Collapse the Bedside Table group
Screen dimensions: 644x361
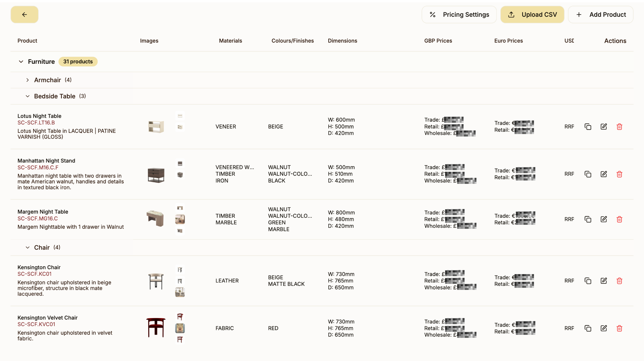pyautogui.click(x=28, y=96)
